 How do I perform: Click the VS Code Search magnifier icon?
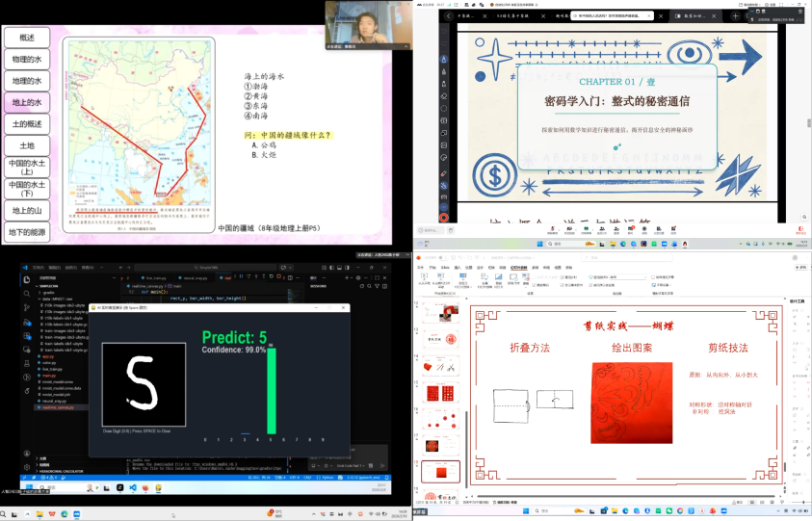click(28, 293)
